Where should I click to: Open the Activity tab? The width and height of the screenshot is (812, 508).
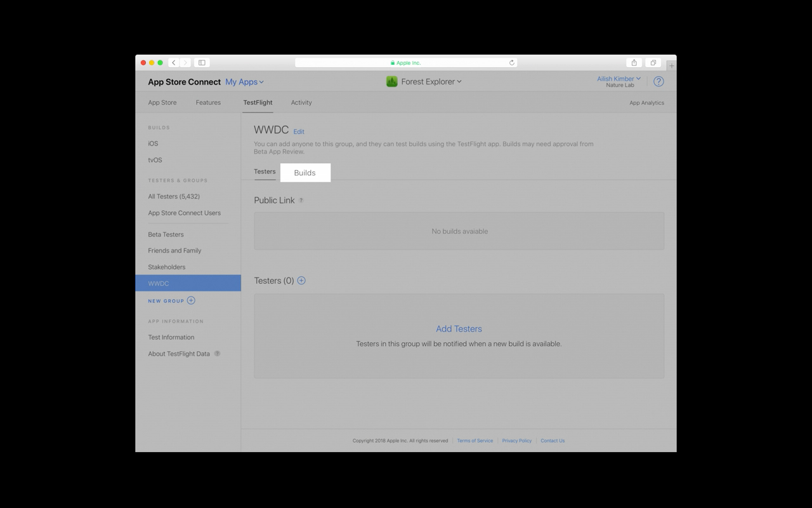(x=301, y=102)
